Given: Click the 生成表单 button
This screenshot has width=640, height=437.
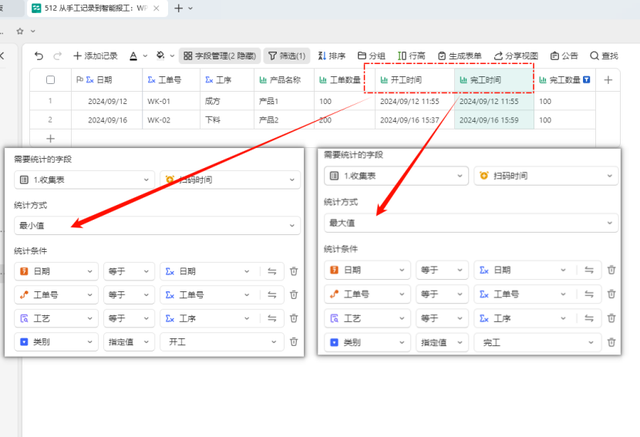Looking at the screenshot, I should point(460,56).
